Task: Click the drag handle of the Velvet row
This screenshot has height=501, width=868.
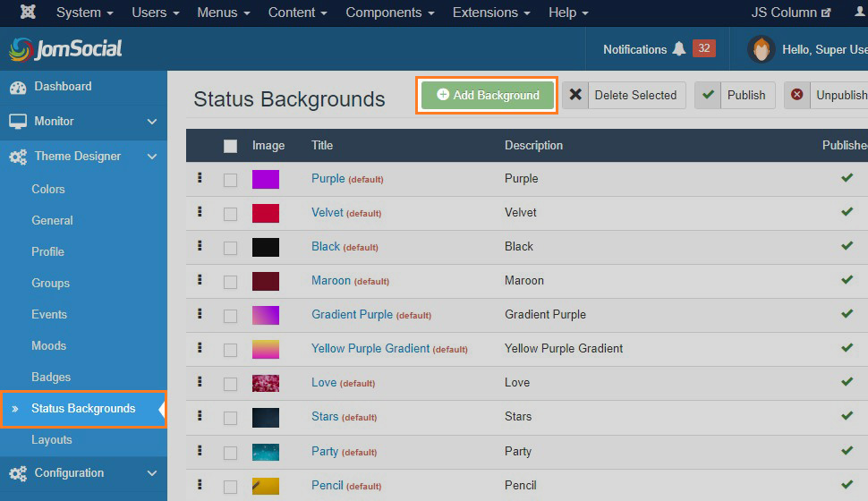Action: [200, 211]
